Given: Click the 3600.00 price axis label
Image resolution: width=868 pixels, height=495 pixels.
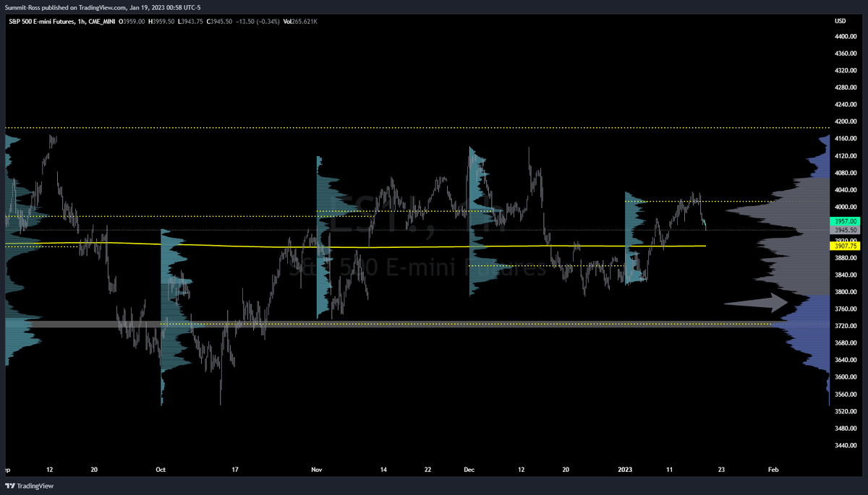Looking at the screenshot, I should 845,377.
